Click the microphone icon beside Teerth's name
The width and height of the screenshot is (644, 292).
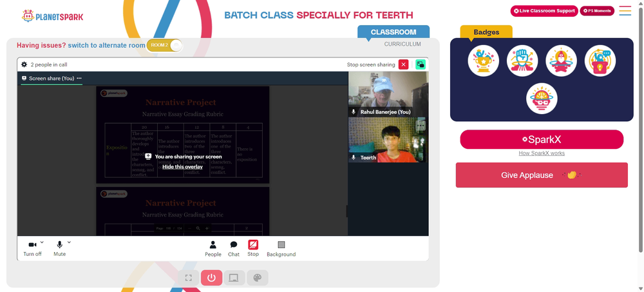[x=353, y=157]
